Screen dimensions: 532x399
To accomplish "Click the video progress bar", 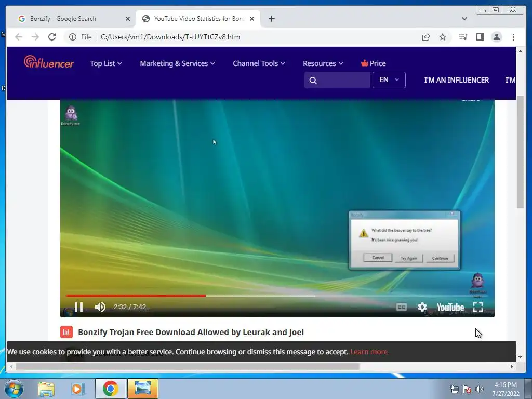I will click(x=277, y=296).
